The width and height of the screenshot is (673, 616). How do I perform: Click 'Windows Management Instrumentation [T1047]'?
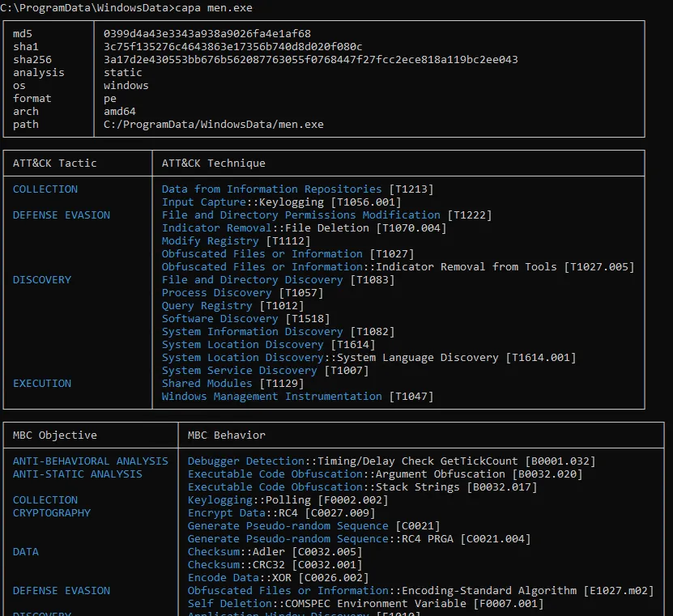tap(297, 397)
